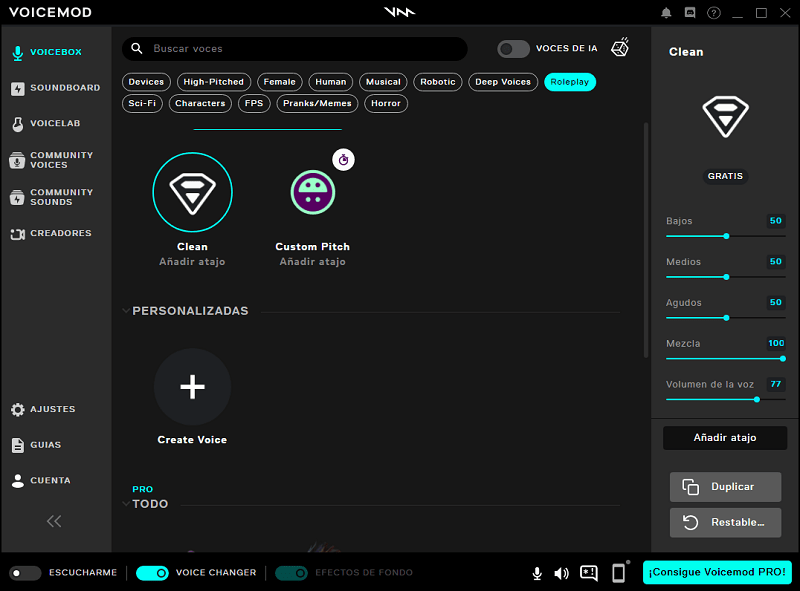
Task: Filter voices by Devices tag
Action: tap(146, 82)
